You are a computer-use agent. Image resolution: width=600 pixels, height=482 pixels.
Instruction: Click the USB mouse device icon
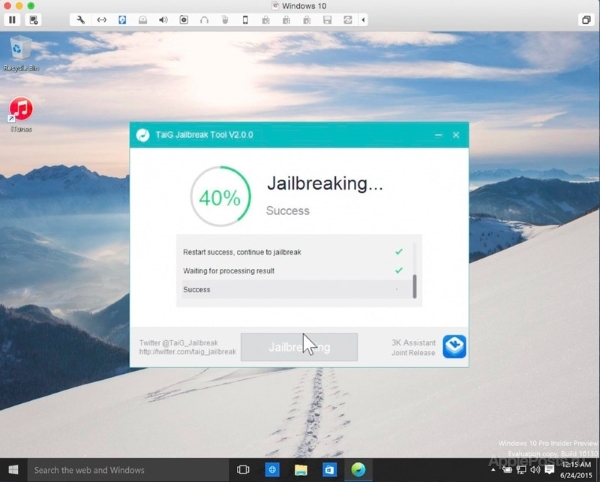[x=225, y=20]
